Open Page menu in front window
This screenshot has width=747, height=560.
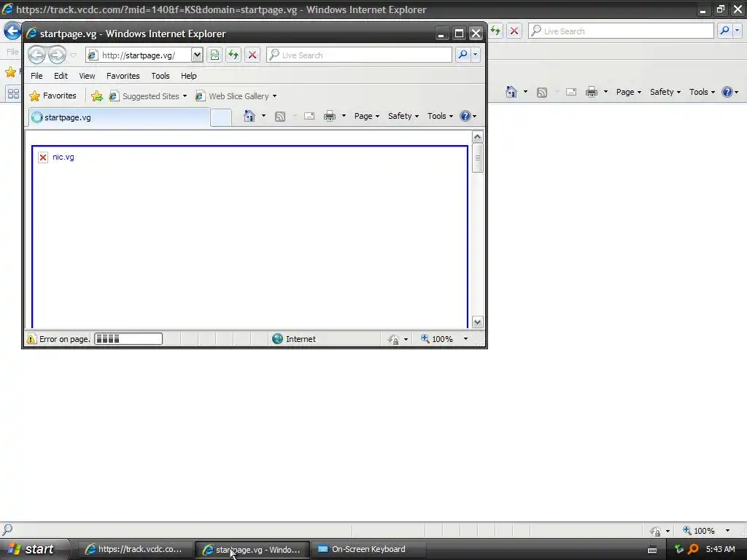pos(367,116)
